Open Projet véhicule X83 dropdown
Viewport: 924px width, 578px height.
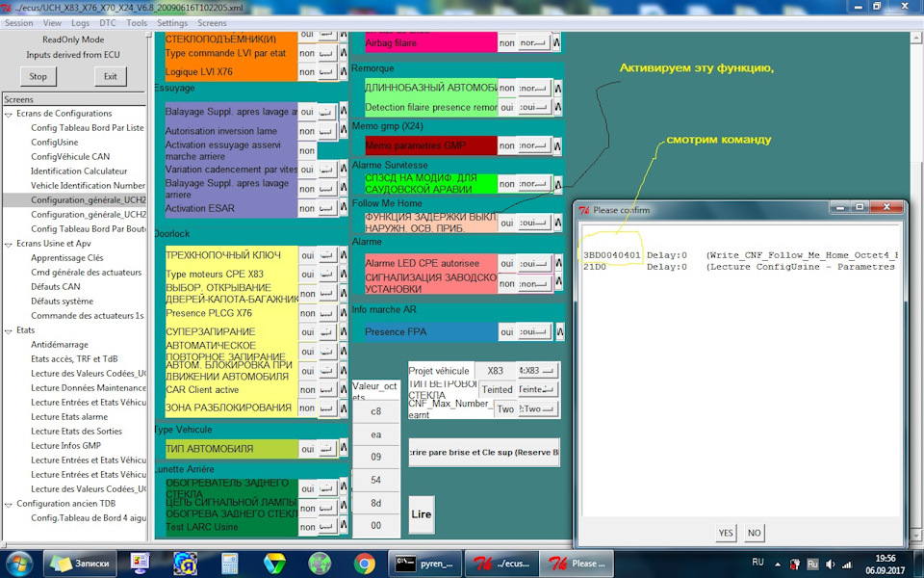tap(537, 370)
